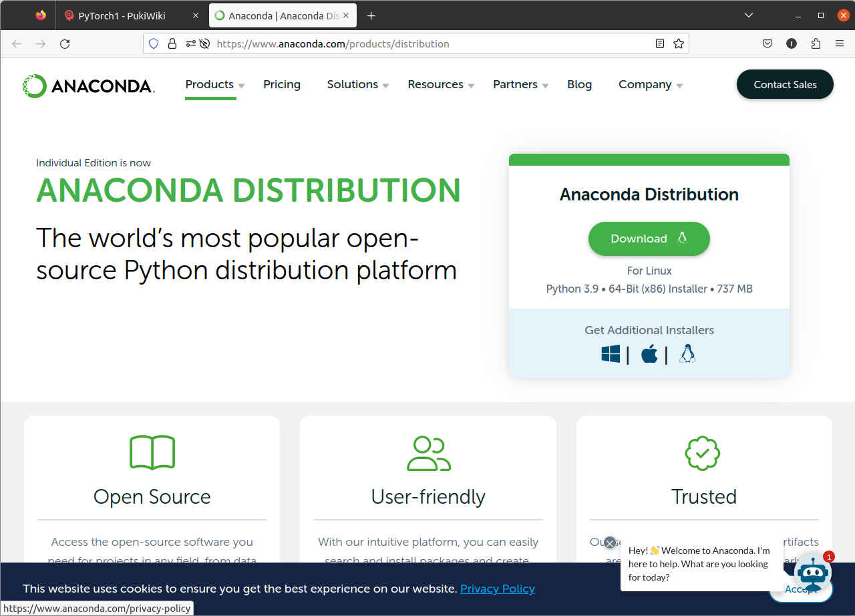Click the Trusted checkmark badge icon
This screenshot has height=616, width=855.
(x=703, y=454)
